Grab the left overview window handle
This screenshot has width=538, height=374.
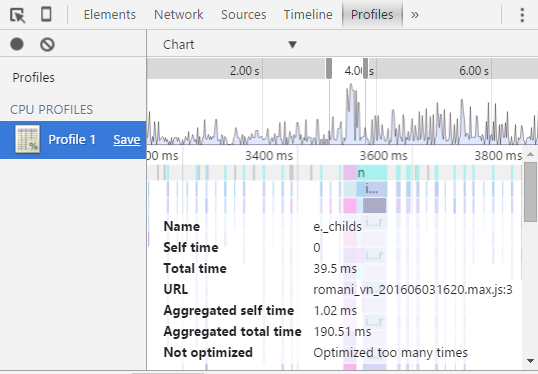(x=329, y=68)
